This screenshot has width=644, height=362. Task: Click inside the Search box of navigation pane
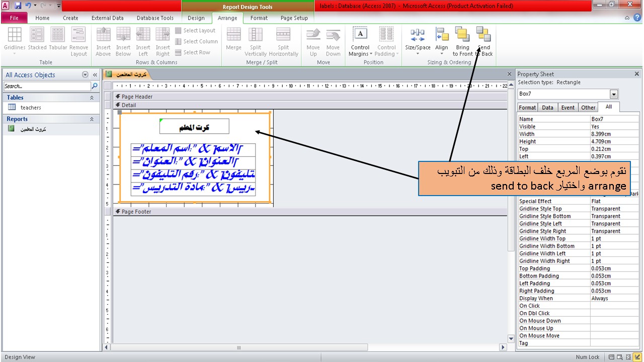tap(45, 86)
